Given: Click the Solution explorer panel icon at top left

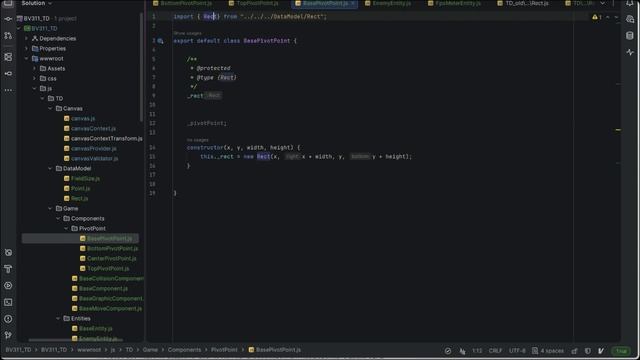Looking at the screenshot, I should point(8,3).
